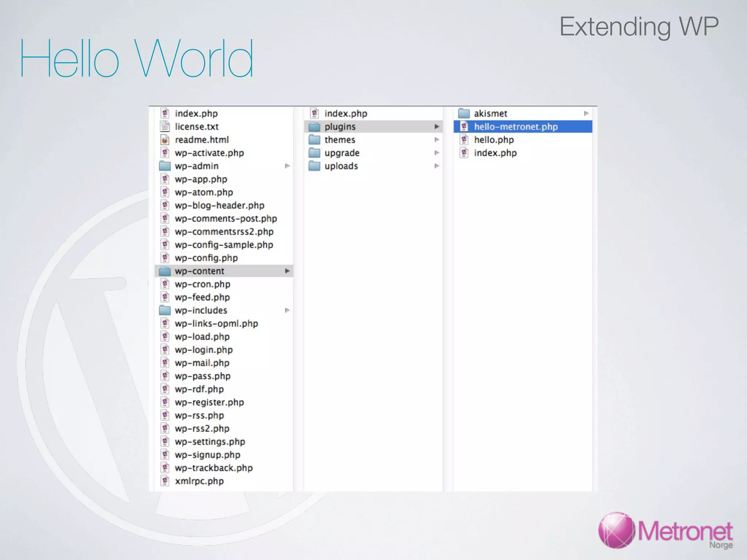Screen dimensions: 747x560
Task: Click the wp-includes folder icon
Action: [x=165, y=310]
